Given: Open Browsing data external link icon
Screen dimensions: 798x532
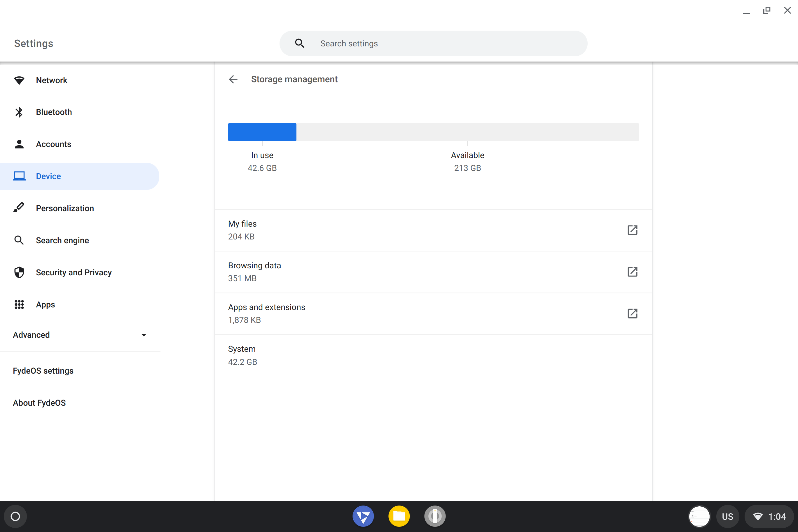Looking at the screenshot, I should point(632,272).
